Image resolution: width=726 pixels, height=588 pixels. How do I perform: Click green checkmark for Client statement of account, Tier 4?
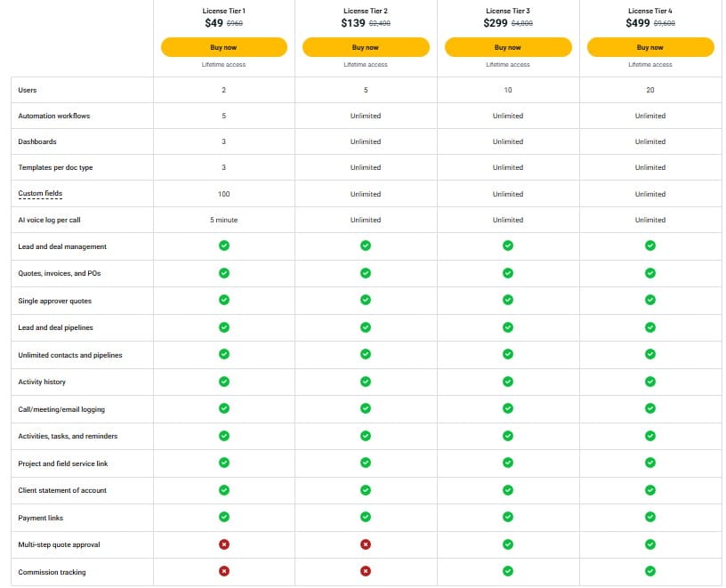pyautogui.click(x=649, y=490)
